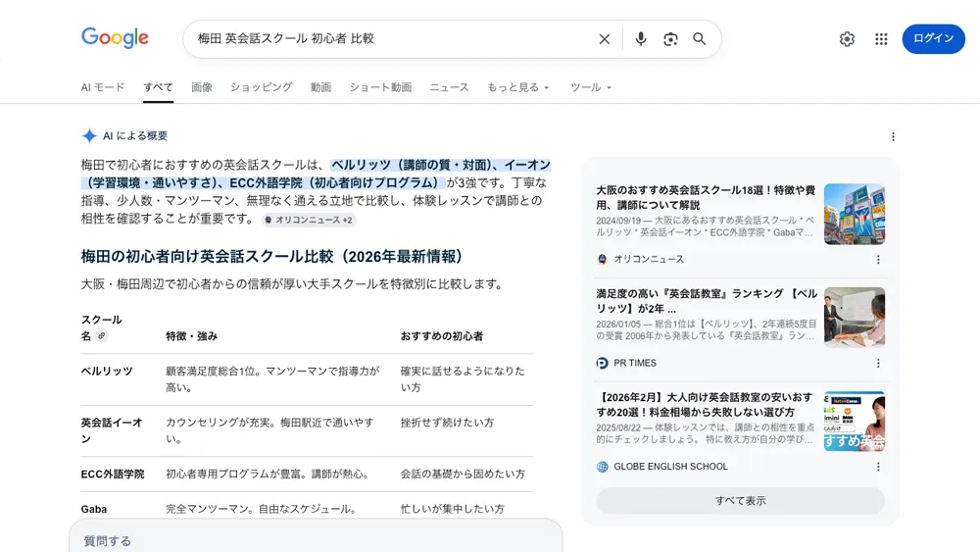Click すべて表示 button

[x=740, y=501]
